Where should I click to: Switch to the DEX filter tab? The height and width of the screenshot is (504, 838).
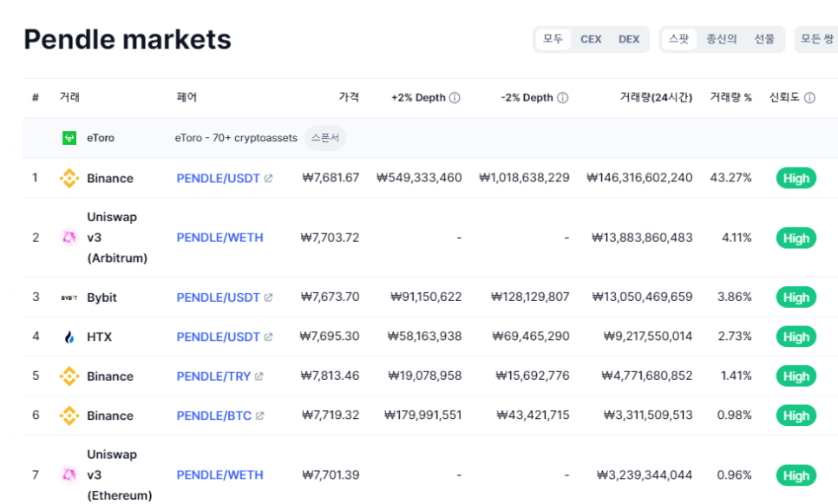click(x=629, y=39)
